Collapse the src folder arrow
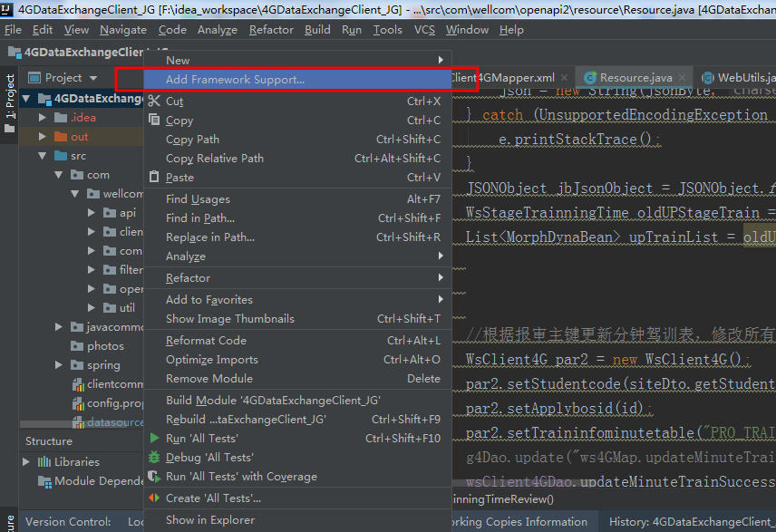This screenshot has width=776, height=532. click(43, 156)
